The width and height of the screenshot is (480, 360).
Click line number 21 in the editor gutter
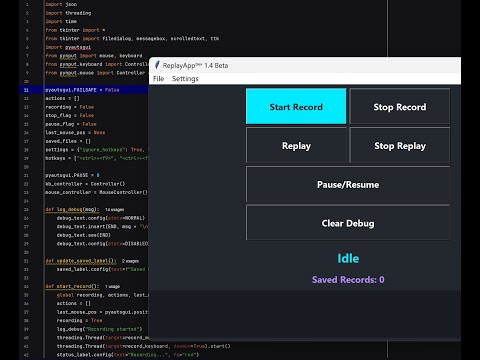(26, 176)
